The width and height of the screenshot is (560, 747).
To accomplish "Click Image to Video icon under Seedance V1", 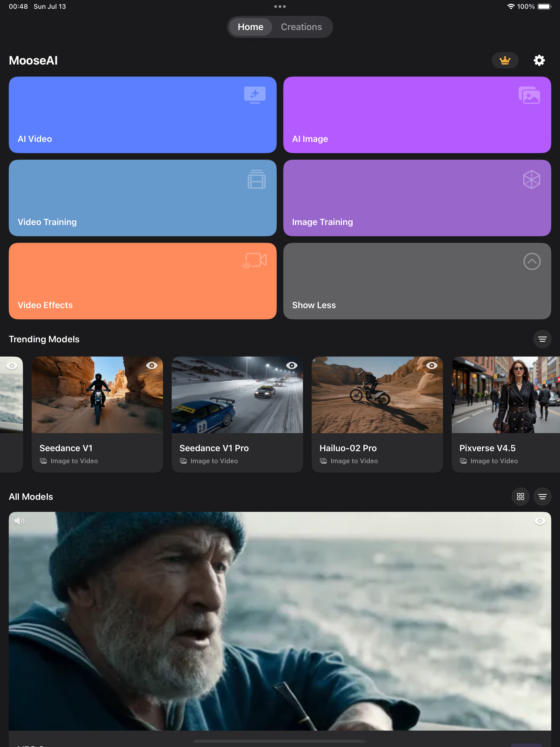I will click(43, 461).
